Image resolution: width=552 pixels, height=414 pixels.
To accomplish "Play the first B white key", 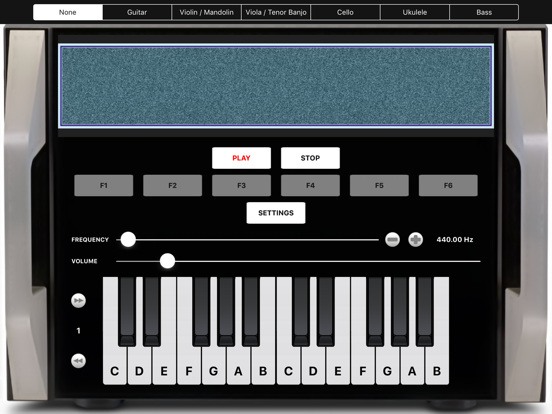I will click(263, 366).
